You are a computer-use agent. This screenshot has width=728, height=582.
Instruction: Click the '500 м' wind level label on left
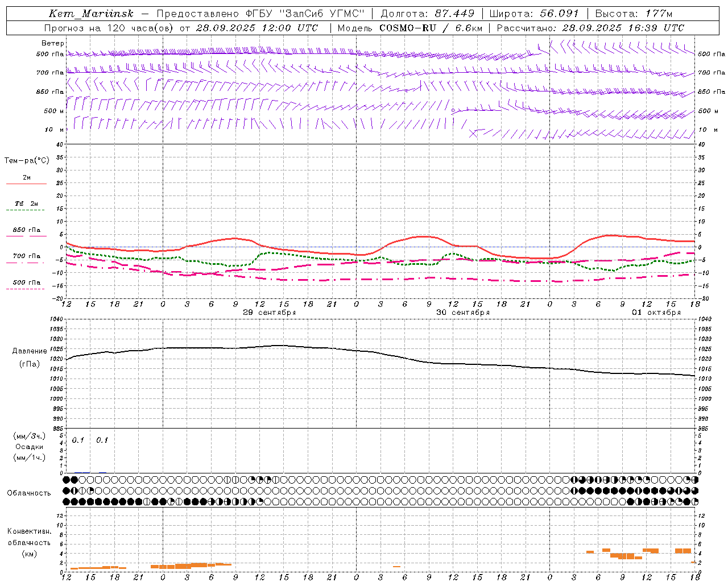(54, 111)
